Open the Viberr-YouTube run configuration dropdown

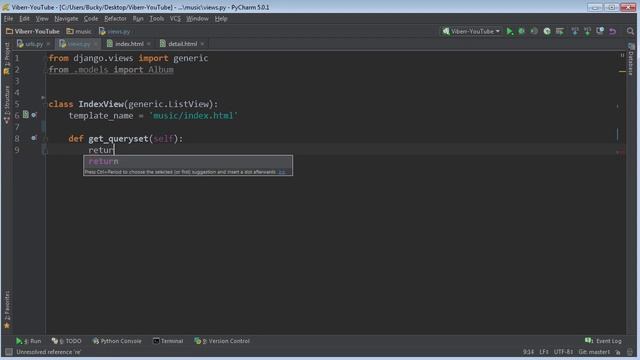point(471,31)
